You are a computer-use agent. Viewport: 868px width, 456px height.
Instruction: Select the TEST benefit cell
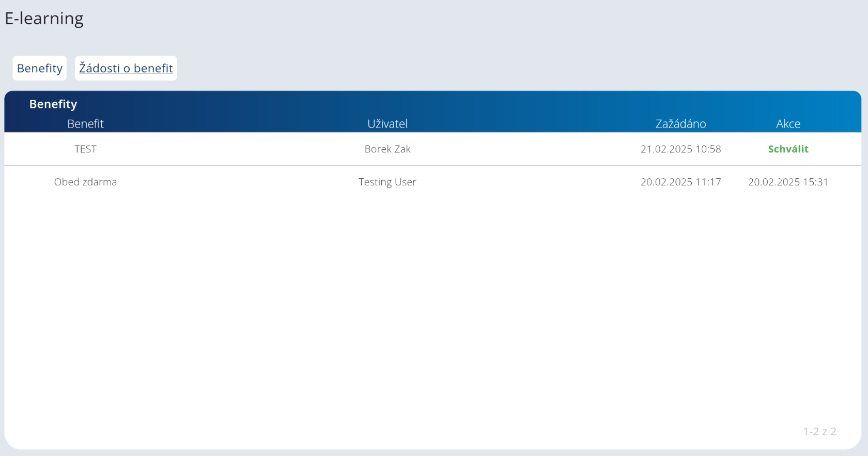click(85, 149)
